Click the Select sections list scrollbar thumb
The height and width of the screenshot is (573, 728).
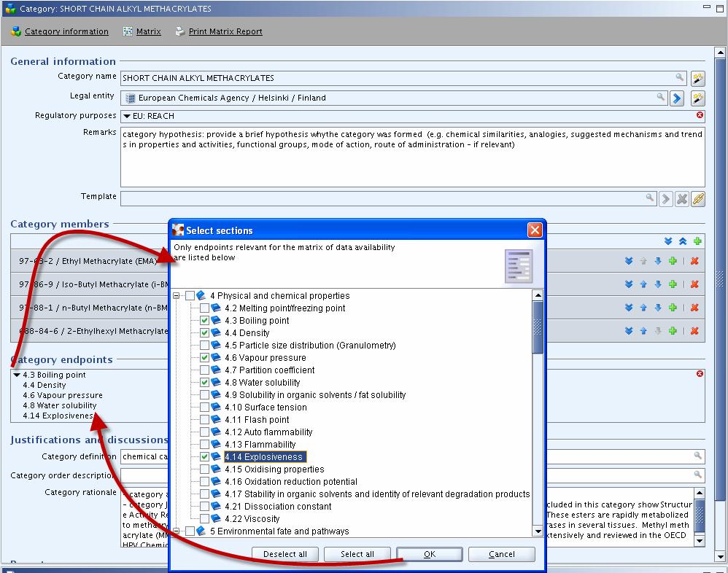(x=538, y=327)
